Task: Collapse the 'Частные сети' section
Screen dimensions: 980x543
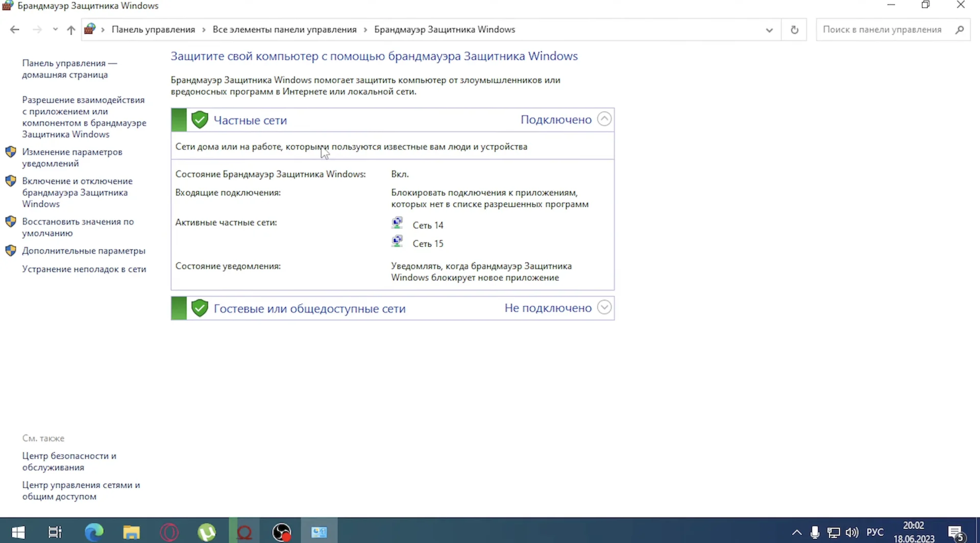Action: point(604,119)
